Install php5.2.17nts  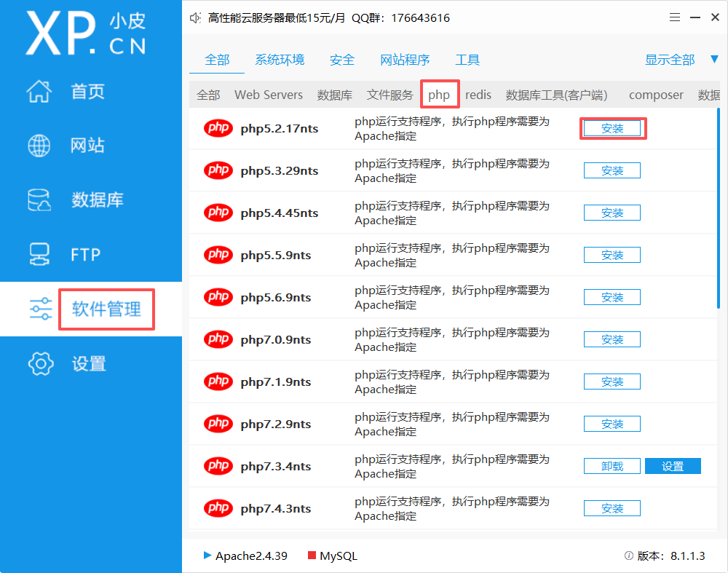(x=612, y=129)
